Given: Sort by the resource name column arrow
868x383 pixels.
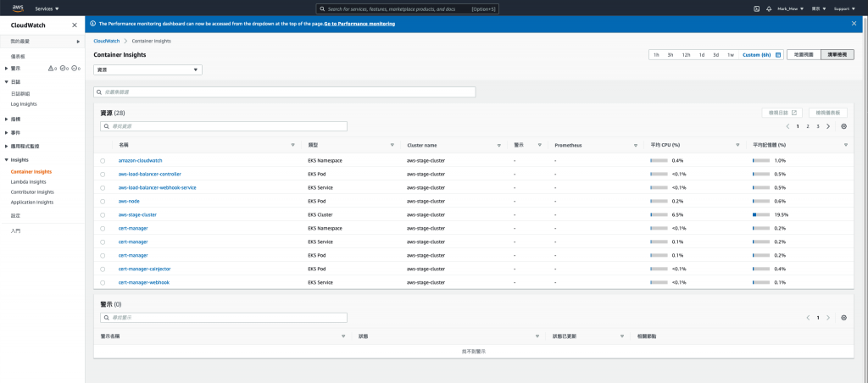Looking at the screenshot, I should tap(292, 145).
